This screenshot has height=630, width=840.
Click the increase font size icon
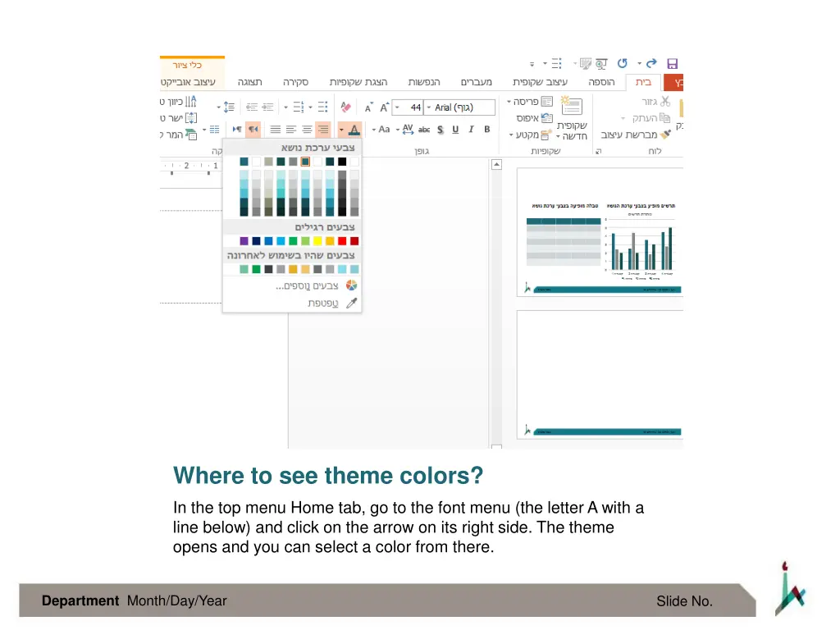pyautogui.click(x=383, y=107)
